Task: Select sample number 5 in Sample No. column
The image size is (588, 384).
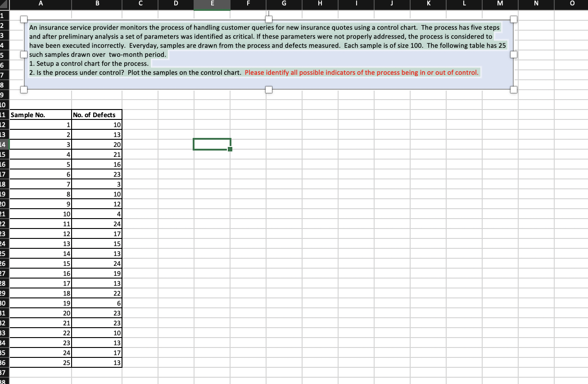Action: click(41, 165)
